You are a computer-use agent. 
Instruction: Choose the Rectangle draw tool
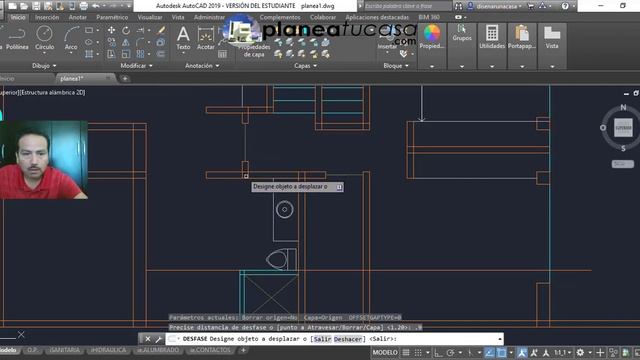(89, 31)
